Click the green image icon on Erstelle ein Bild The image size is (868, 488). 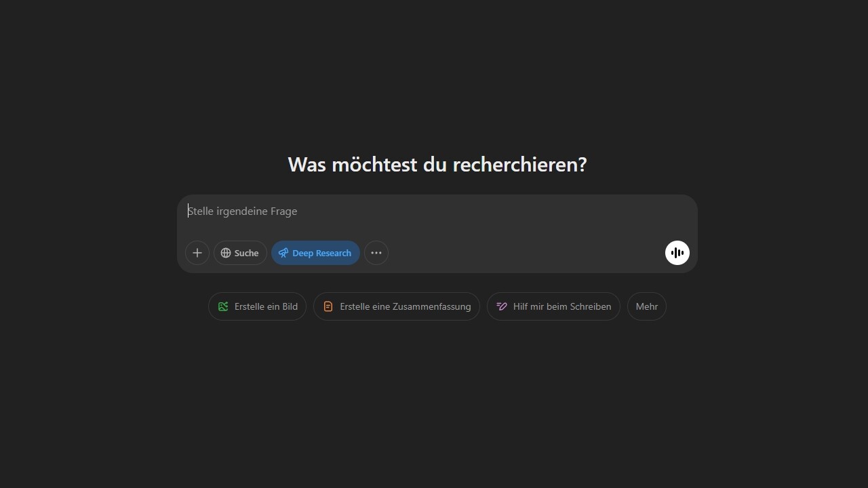tap(222, 306)
